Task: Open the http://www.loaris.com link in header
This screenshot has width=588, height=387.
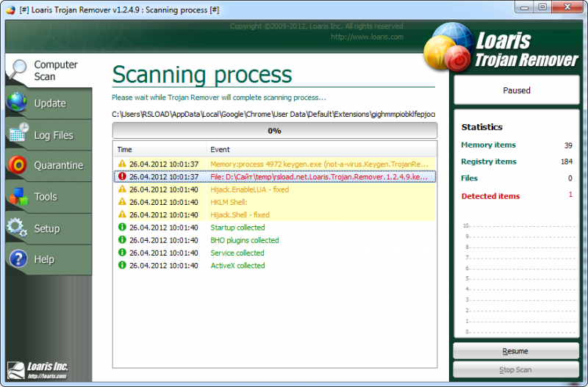Action: (x=367, y=37)
